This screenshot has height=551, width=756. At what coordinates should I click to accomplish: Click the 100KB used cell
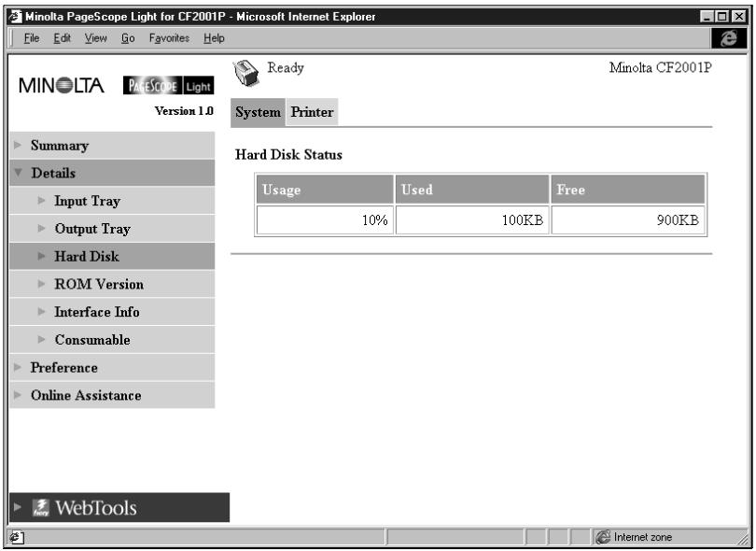472,220
